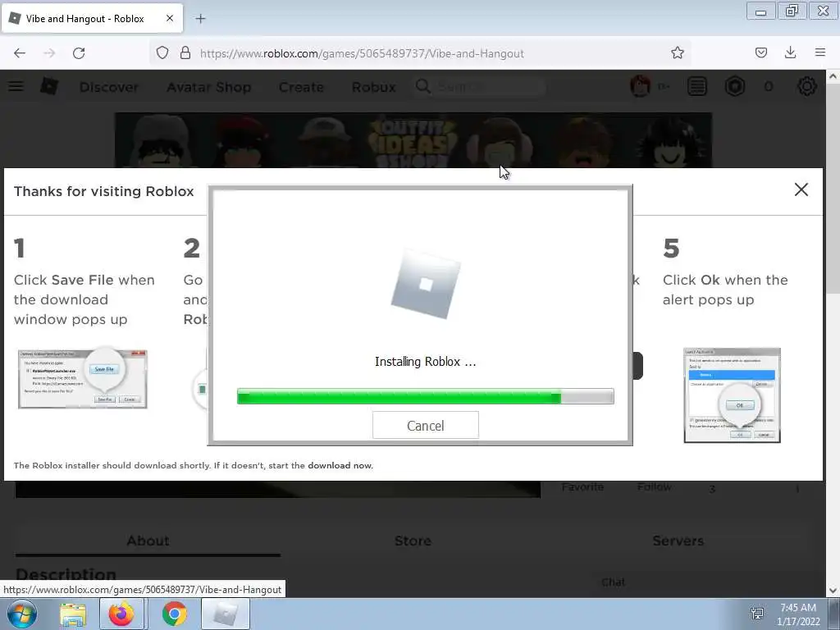Viewport: 840px width, 630px height.
Task: Click the network tray icon
Action: tap(757, 614)
